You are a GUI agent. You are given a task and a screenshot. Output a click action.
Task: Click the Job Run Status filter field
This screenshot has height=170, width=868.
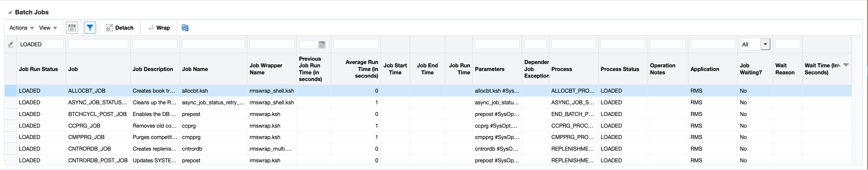41,44
